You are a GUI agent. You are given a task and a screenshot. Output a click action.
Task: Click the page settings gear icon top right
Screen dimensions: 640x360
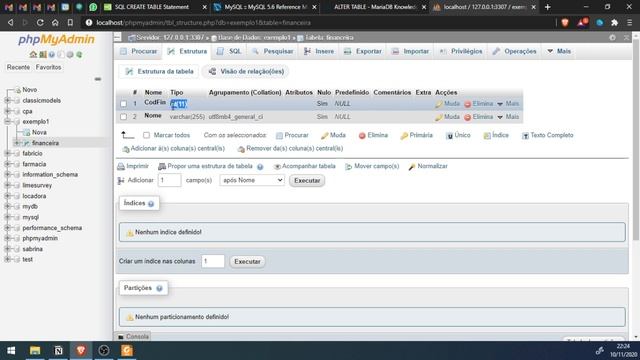coord(612,38)
